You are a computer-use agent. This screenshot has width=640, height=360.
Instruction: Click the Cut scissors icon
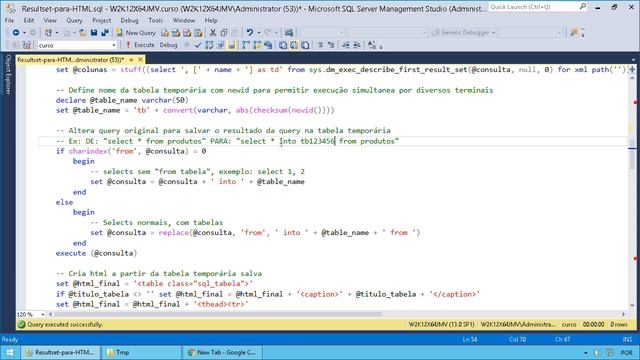213,33
